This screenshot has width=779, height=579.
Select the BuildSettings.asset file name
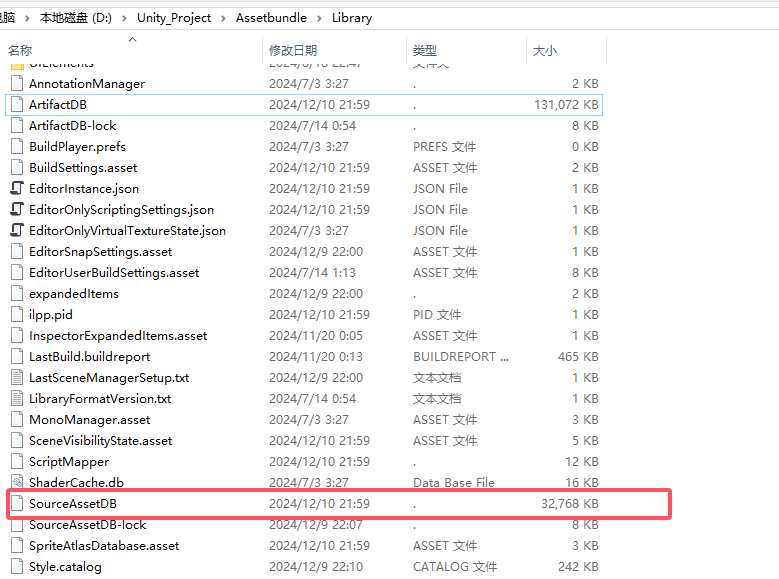coord(83,167)
